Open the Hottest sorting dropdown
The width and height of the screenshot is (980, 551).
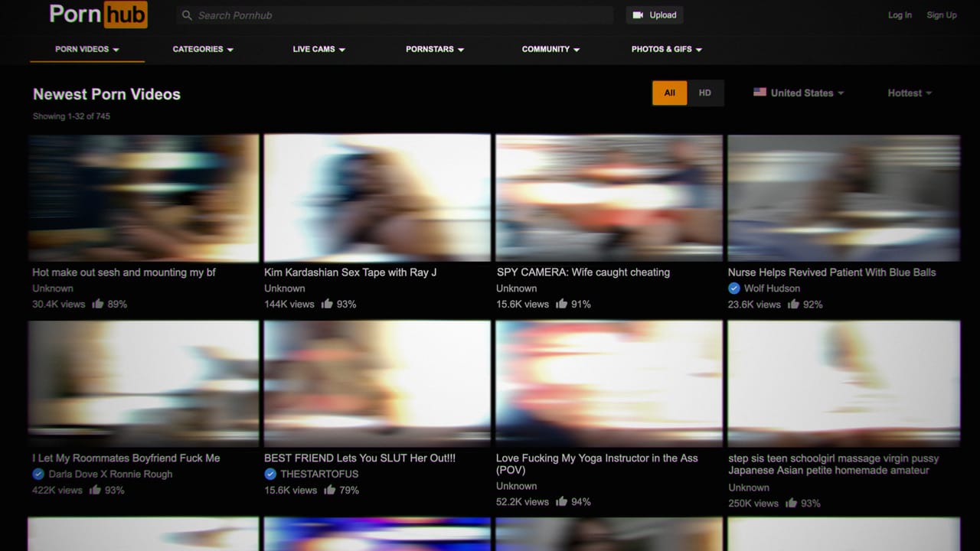(910, 93)
